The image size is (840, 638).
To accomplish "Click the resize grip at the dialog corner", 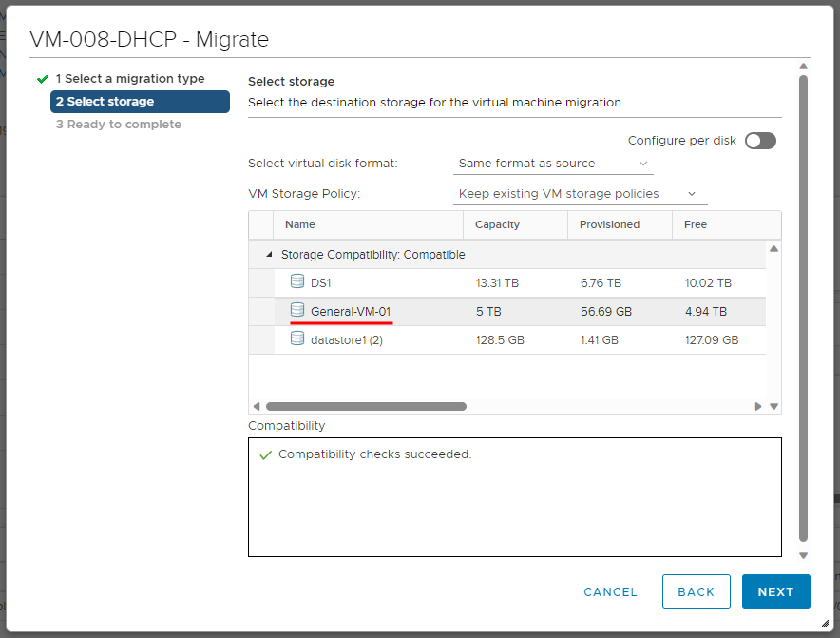I will pos(825,623).
